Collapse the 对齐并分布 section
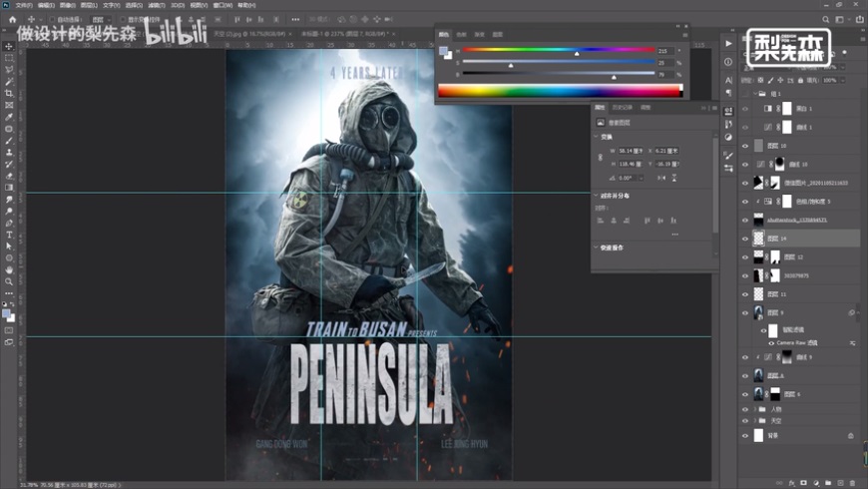Screen dimensions: 868x489 click(x=597, y=196)
